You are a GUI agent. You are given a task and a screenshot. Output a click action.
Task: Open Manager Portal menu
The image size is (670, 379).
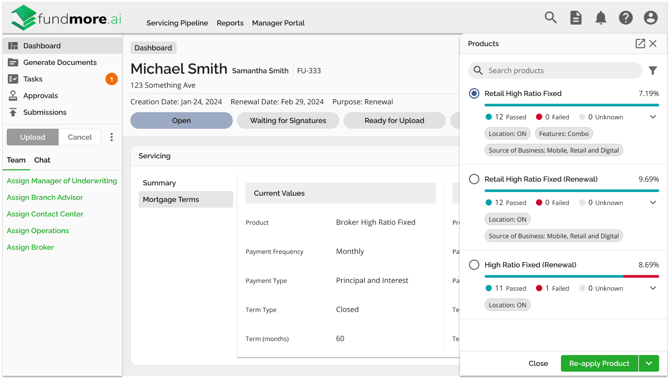pos(278,23)
